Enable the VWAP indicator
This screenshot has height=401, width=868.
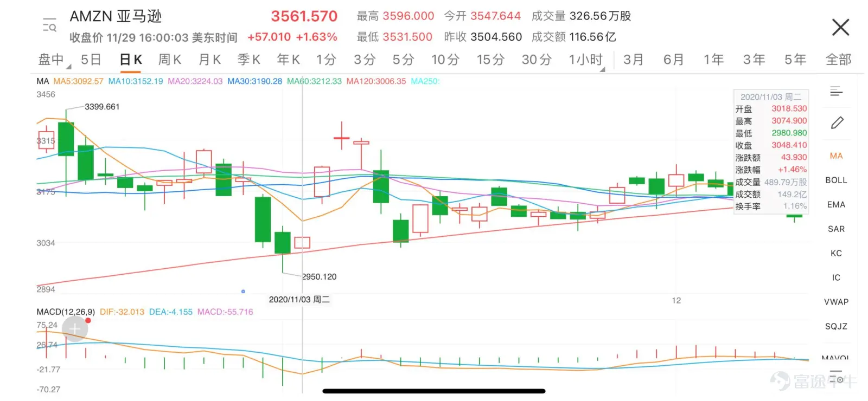836,302
